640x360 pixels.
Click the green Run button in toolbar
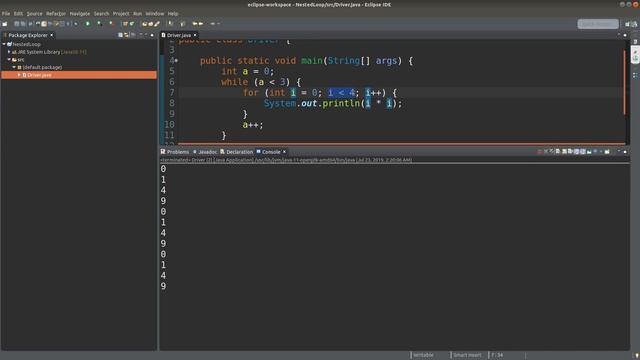coord(87,24)
